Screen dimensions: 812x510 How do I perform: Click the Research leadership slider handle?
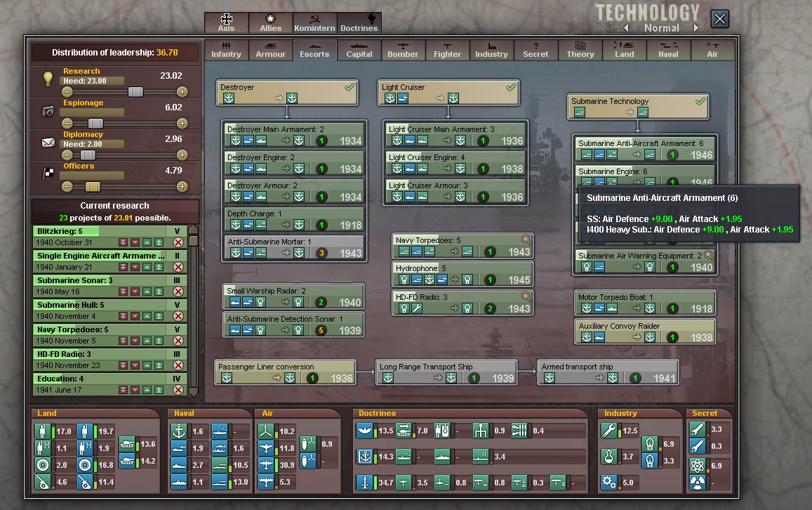[x=135, y=92]
